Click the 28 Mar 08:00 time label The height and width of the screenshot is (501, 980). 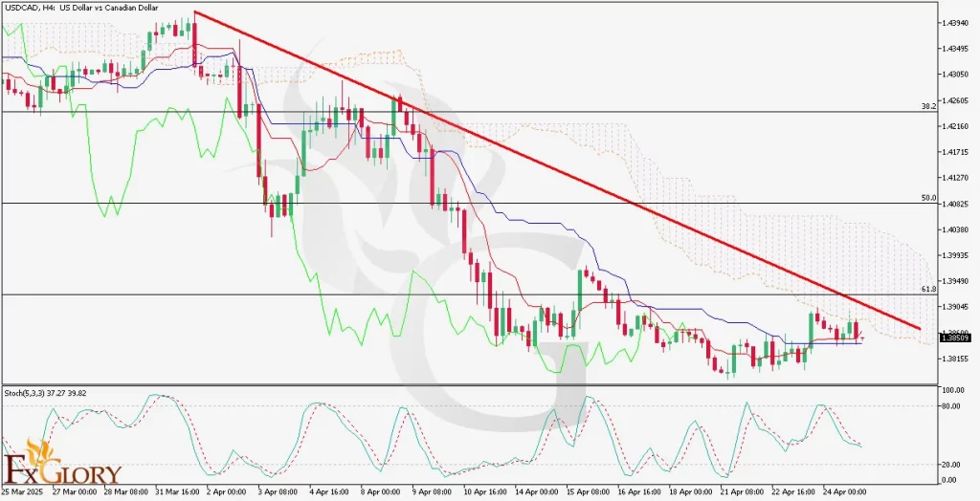tap(125, 491)
